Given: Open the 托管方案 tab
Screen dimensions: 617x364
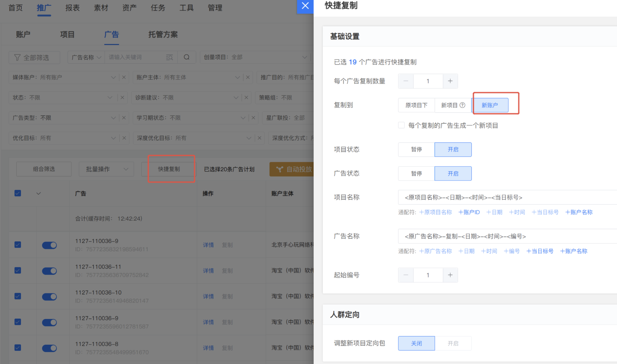Looking at the screenshot, I should coord(163,34).
